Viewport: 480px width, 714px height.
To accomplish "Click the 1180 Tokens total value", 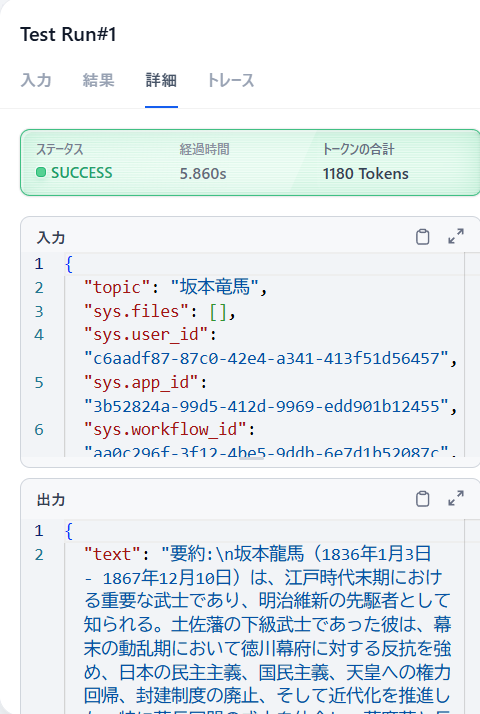I will 365,173.
